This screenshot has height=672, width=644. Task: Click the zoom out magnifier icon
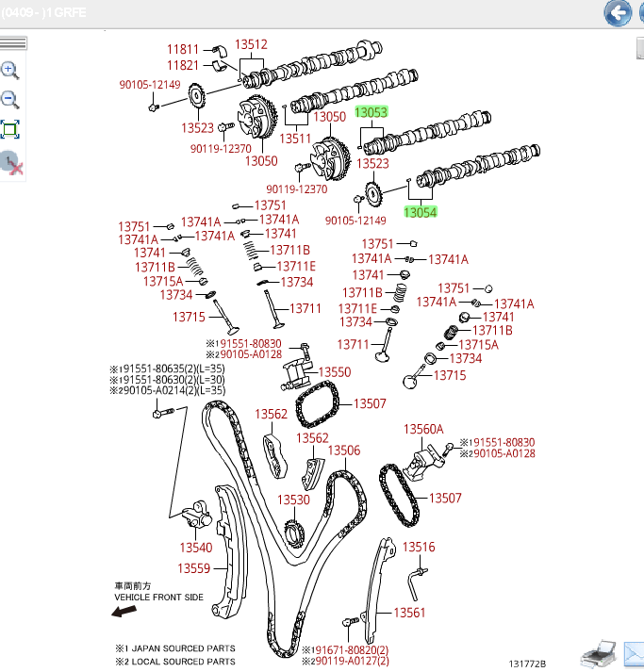pos(9,100)
